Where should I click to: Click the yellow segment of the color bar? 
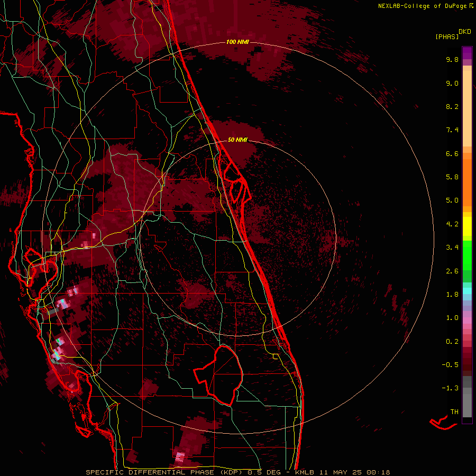tap(467, 226)
